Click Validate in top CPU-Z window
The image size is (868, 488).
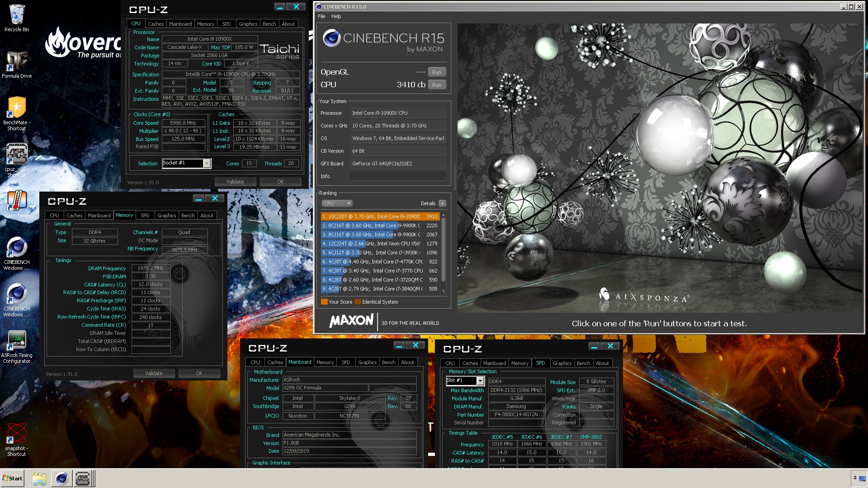[235, 182]
